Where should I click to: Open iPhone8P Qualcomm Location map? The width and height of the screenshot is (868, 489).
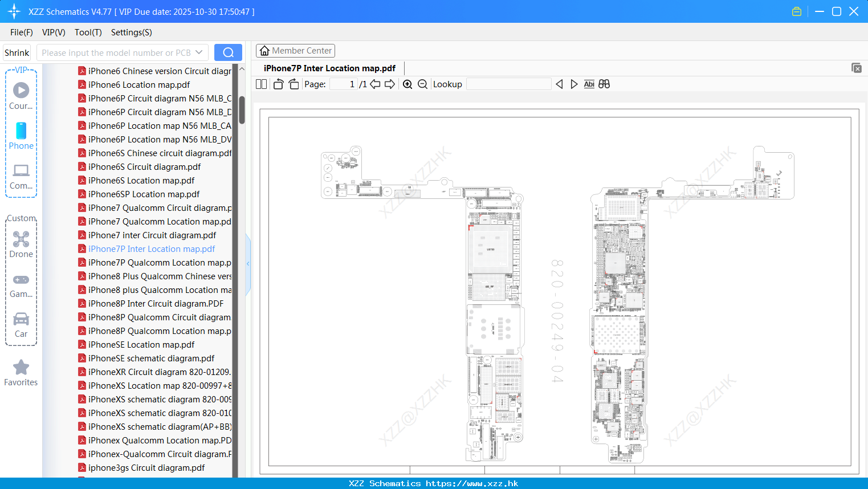click(154, 331)
